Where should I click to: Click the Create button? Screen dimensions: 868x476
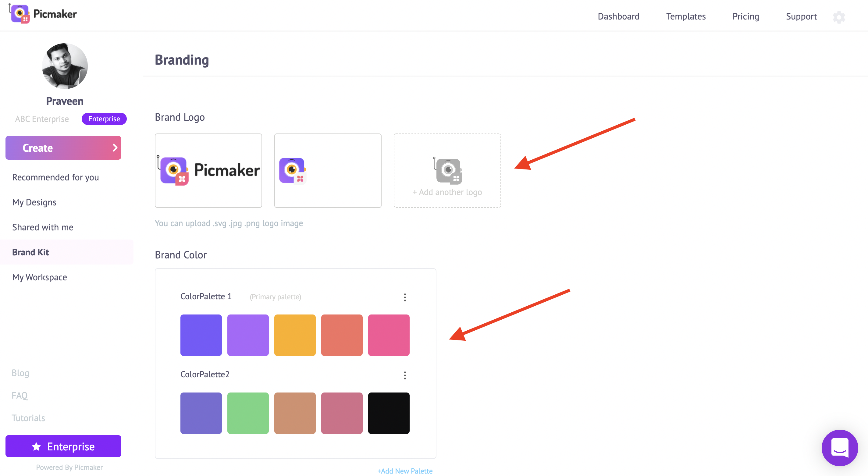[63, 148]
